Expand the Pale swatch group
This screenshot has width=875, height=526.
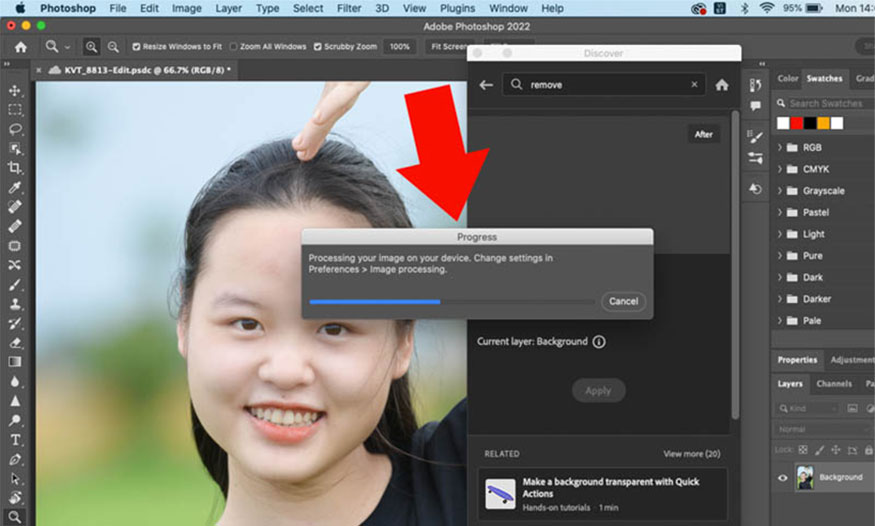click(780, 321)
